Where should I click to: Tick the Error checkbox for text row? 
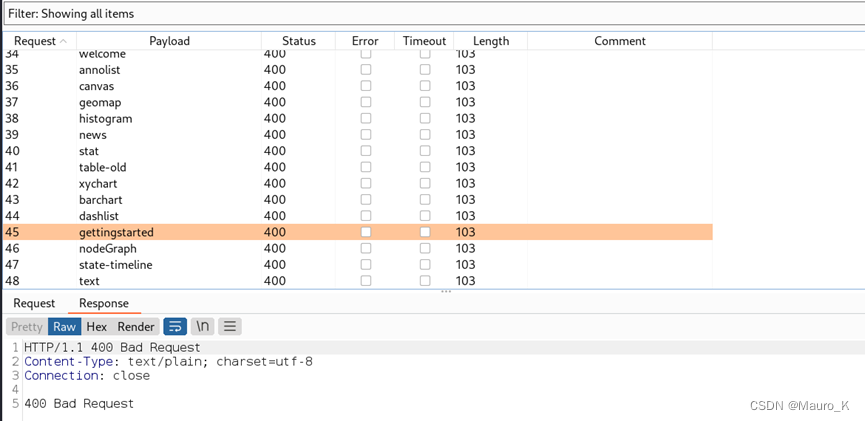[366, 281]
